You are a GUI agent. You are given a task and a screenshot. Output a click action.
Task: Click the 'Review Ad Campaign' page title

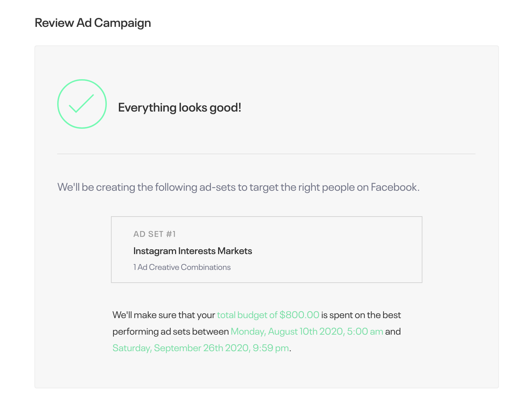coord(93,23)
